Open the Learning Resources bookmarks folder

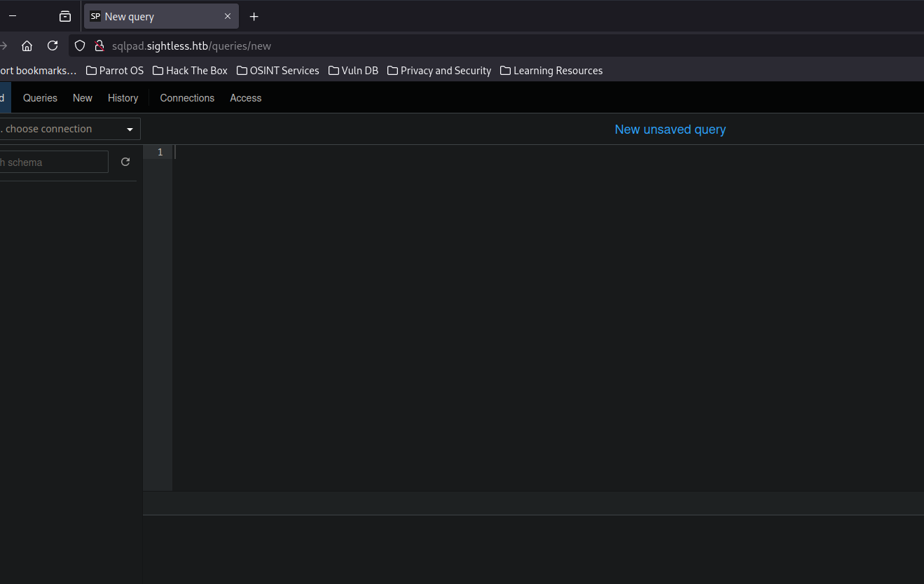pos(551,71)
